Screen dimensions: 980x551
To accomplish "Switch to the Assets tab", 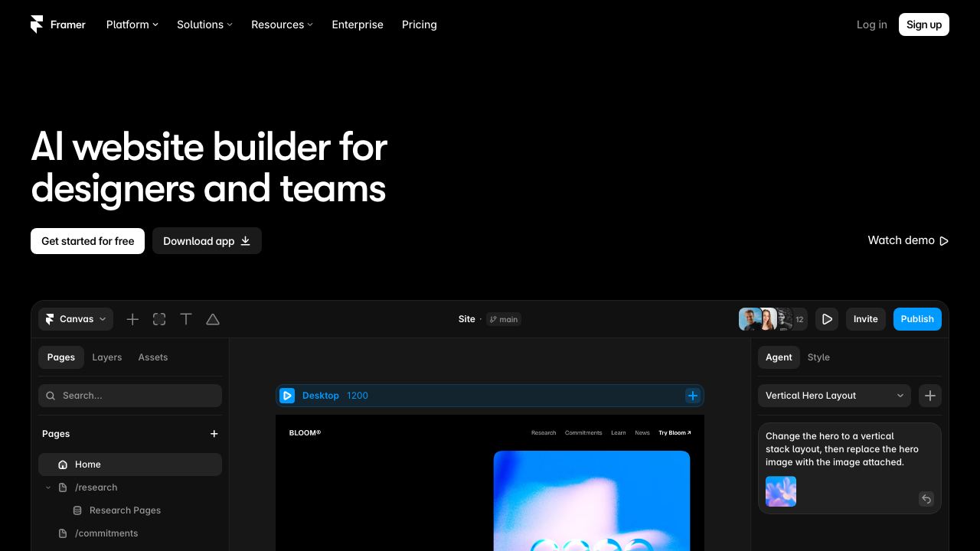I will coord(153,357).
